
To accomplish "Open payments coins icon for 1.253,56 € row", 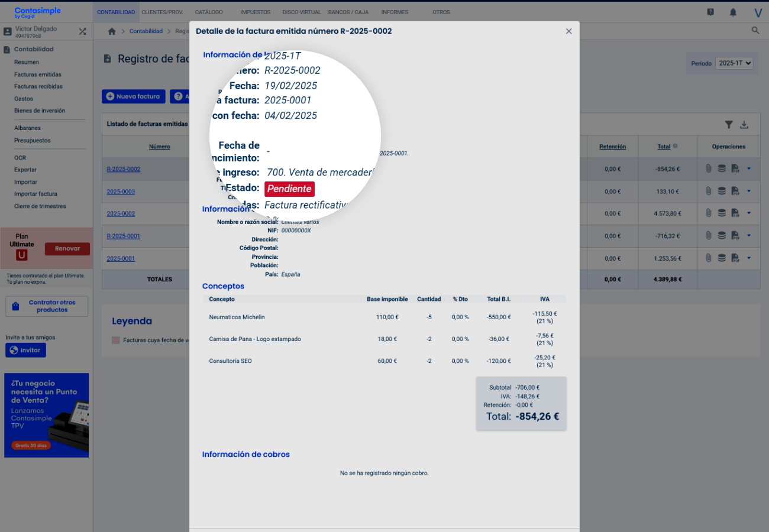I will [722, 258].
